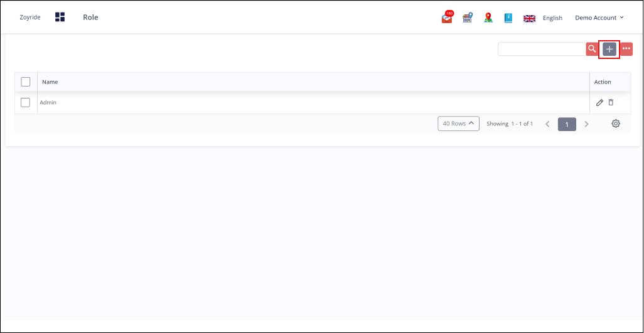Click into the search input field
The width and height of the screenshot is (644, 333).
541,49
